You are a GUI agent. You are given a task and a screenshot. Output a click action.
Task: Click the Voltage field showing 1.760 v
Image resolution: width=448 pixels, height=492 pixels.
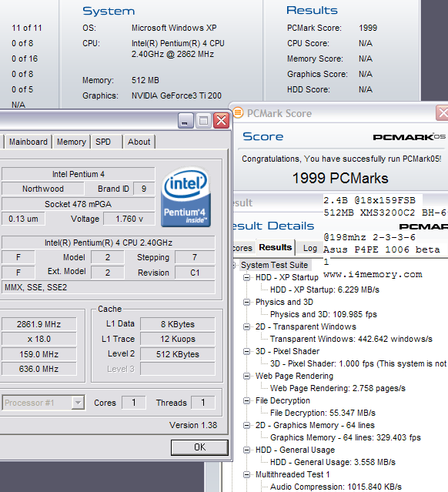[x=129, y=219]
